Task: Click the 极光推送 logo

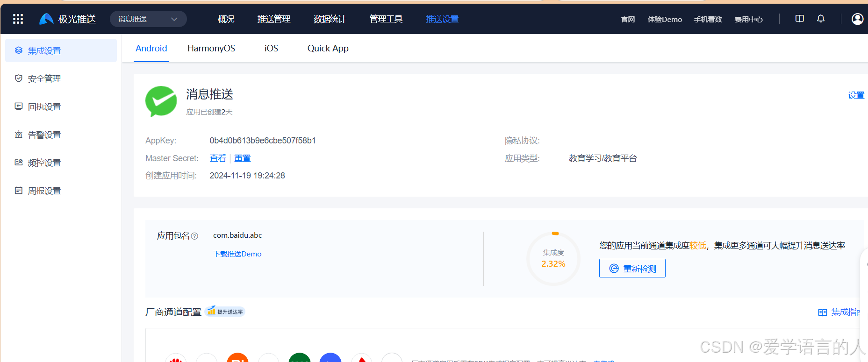Action: click(68, 19)
